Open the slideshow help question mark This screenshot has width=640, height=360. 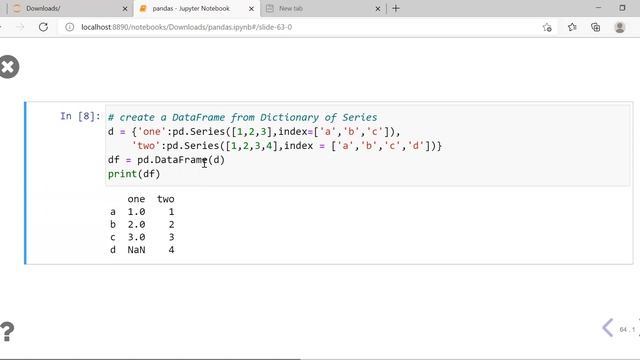click(7, 331)
